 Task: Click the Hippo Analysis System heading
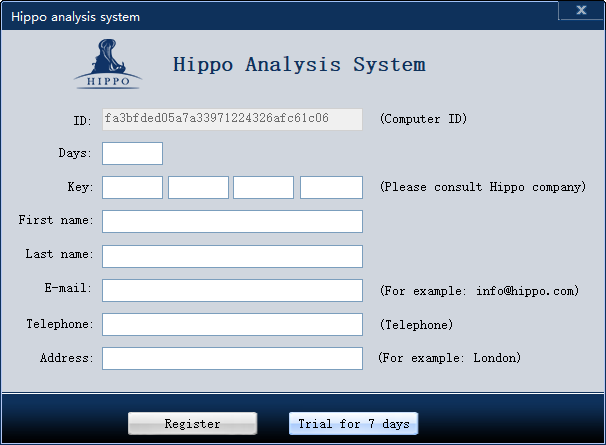[299, 65]
